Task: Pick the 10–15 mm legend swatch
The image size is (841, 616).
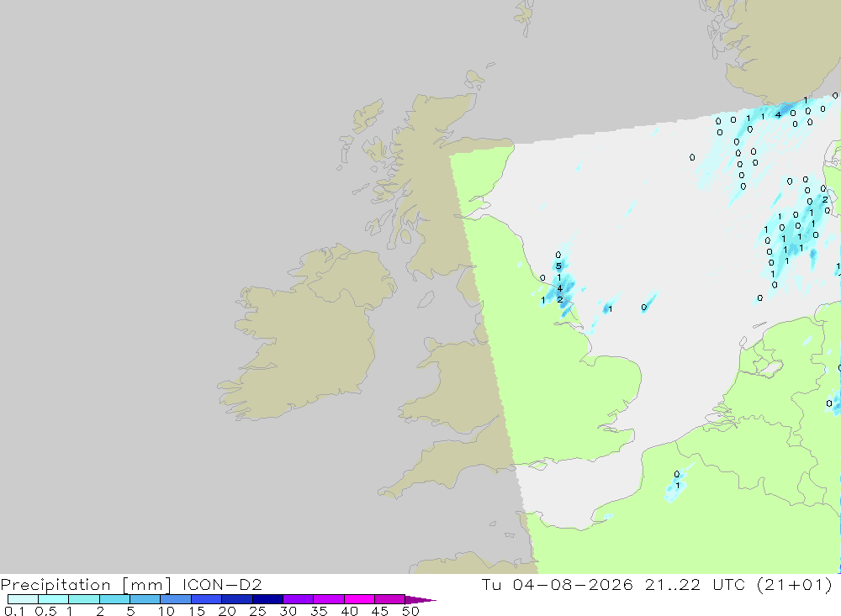Action: [x=176, y=599]
